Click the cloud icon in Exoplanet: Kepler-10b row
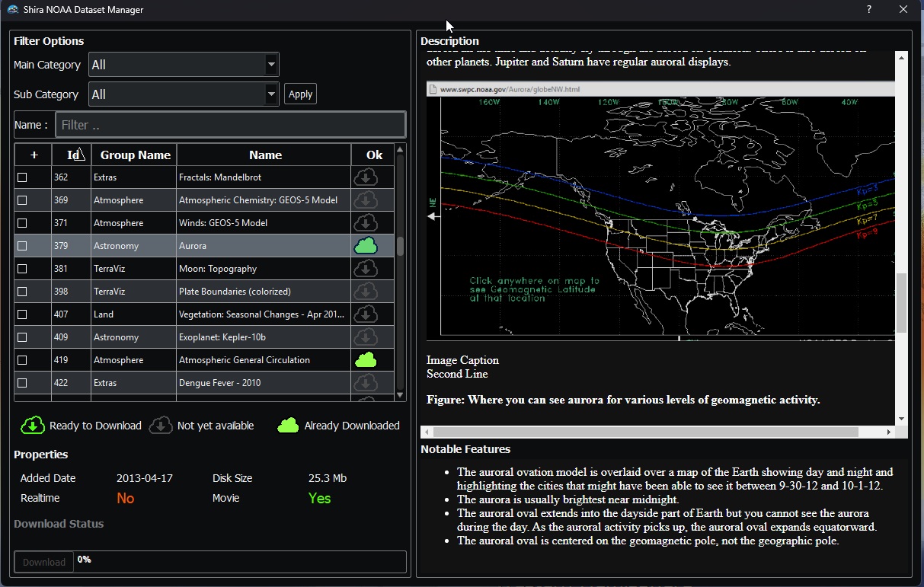 click(x=366, y=337)
